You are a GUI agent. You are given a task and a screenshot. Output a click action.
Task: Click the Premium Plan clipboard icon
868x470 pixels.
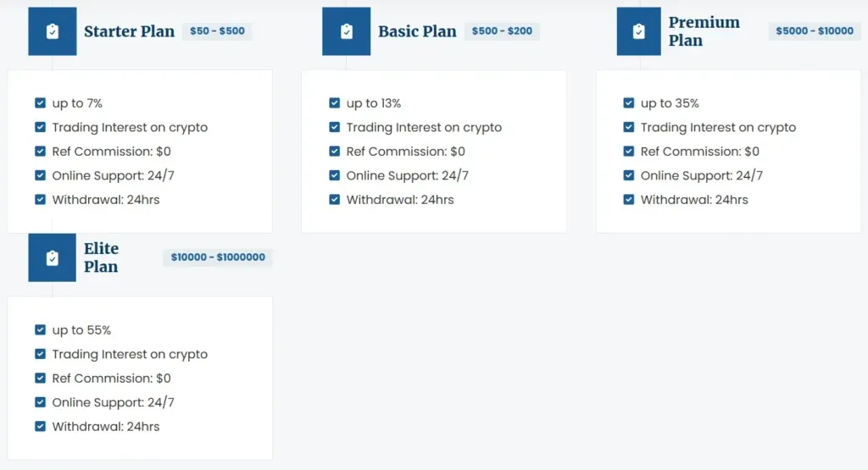[x=639, y=31]
